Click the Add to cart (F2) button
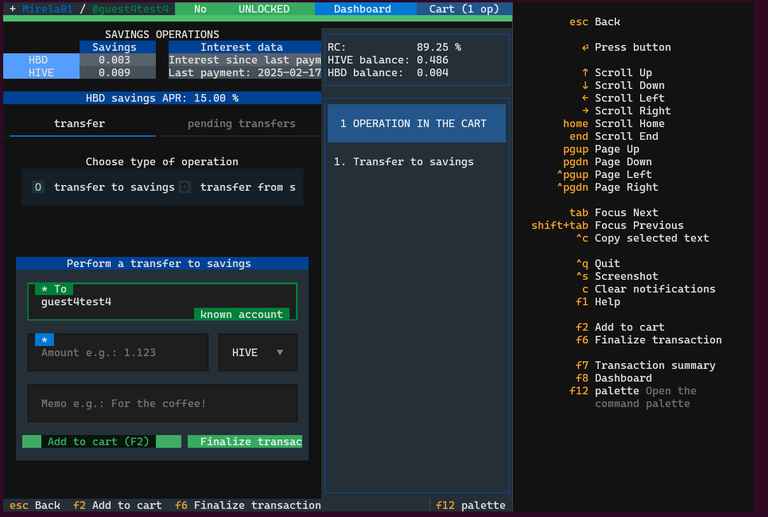This screenshot has height=517, width=768. [x=101, y=442]
